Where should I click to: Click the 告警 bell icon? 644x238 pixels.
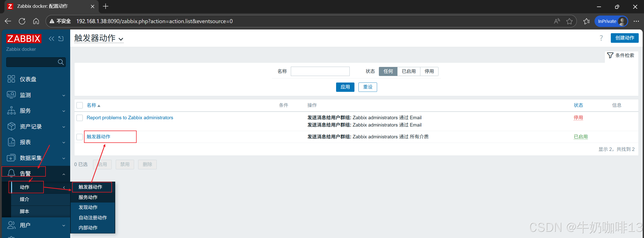point(11,173)
